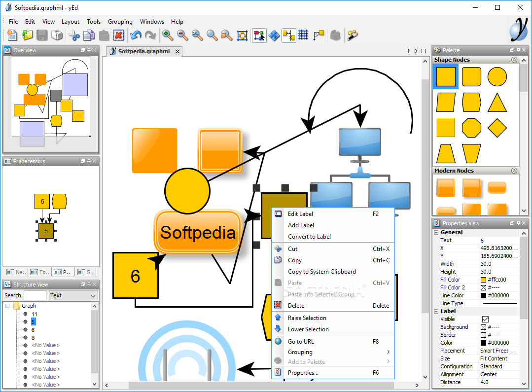Select the triangle shape node

coord(497,103)
